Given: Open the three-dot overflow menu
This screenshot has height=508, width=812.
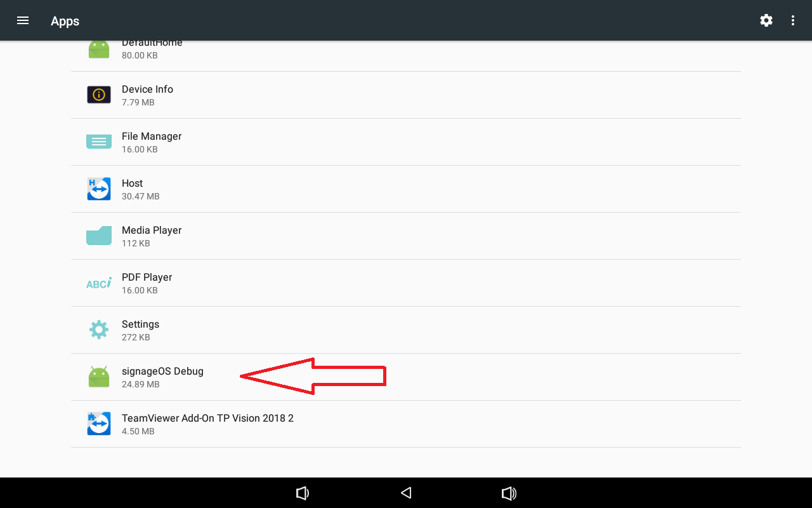Looking at the screenshot, I should click(x=793, y=20).
